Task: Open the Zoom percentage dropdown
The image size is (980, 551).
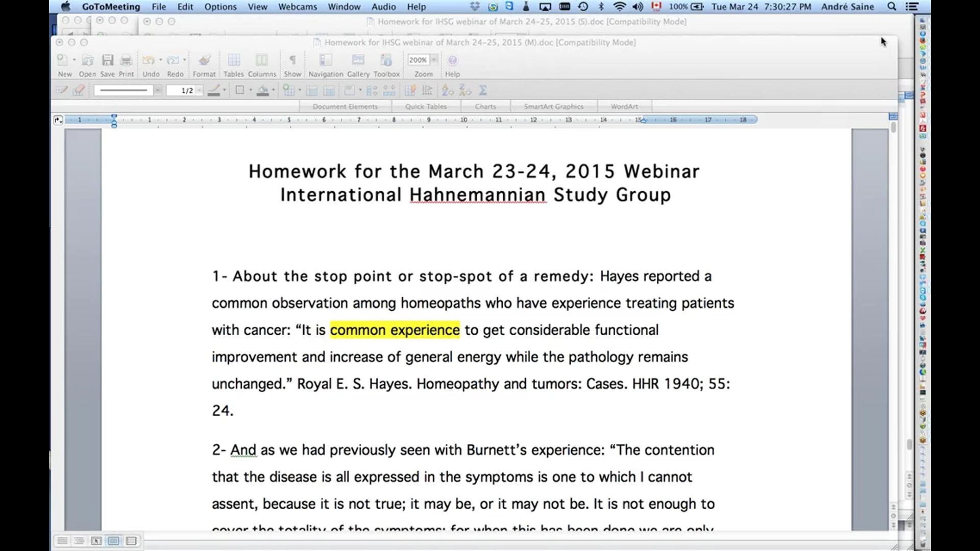Action: pyautogui.click(x=434, y=60)
